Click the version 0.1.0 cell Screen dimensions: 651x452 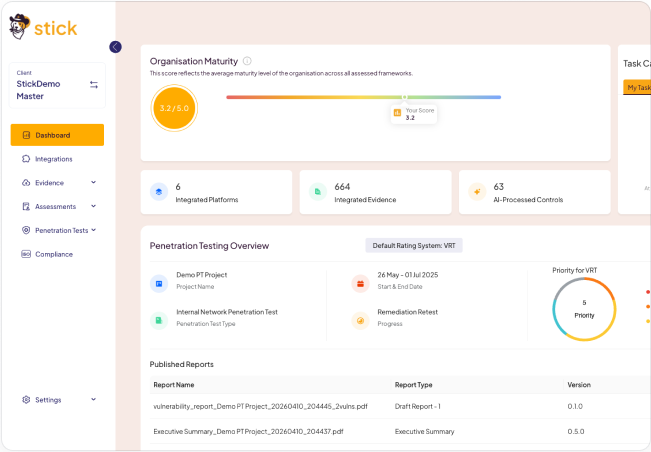click(x=575, y=406)
